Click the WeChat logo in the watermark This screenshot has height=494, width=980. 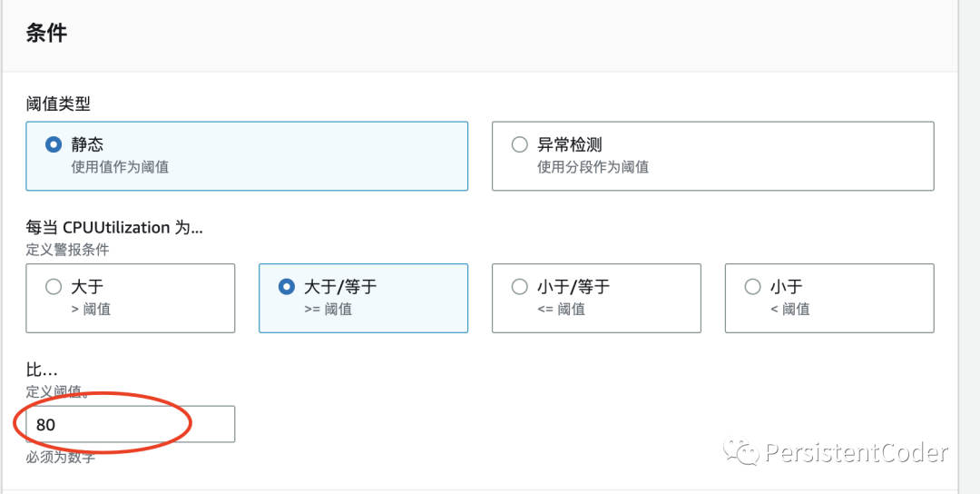[746, 451]
